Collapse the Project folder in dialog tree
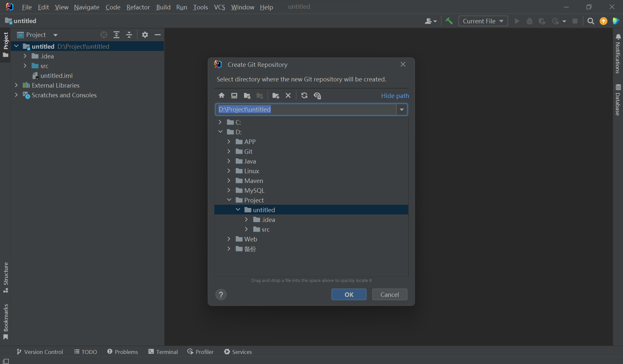This screenshot has height=364, width=623. tap(229, 200)
